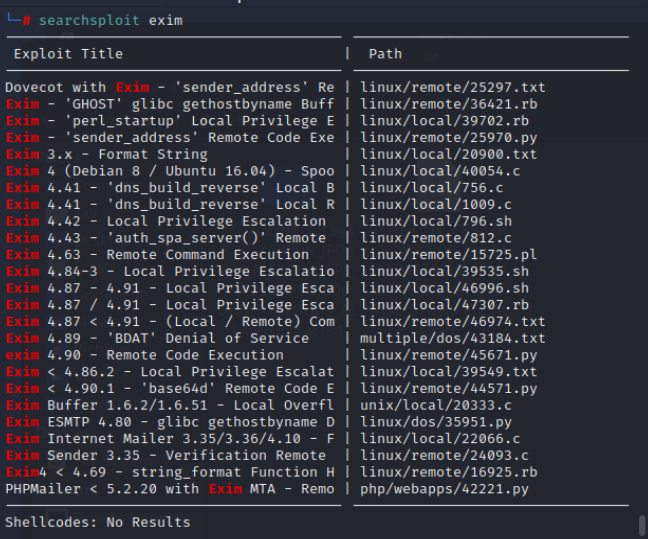Select path linux/local/40054.c
Screen dimensions: 648x539
440,171
